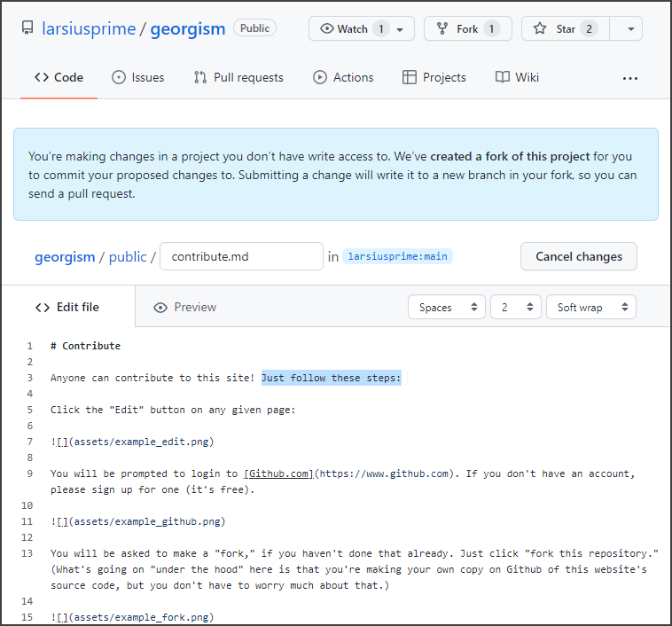Viewport: 672px width, 626px height.
Task: Click line 5 'Click the "Edit" button' text
Action: (173, 410)
